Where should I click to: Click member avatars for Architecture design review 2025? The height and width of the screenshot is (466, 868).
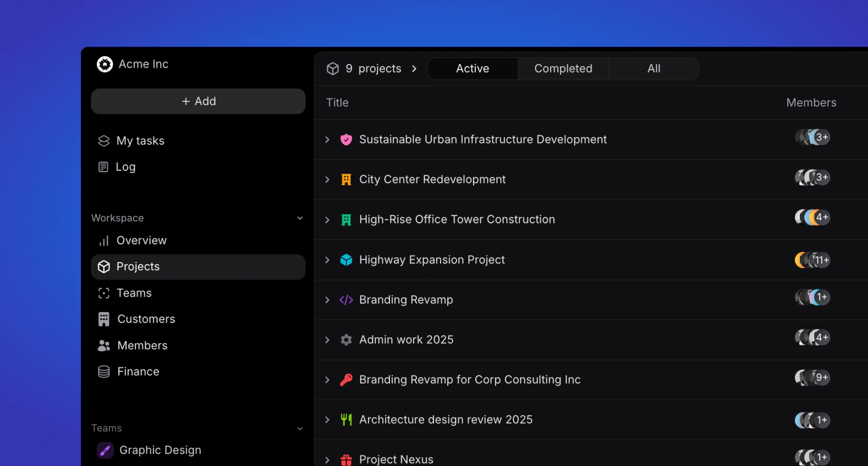[x=812, y=420]
